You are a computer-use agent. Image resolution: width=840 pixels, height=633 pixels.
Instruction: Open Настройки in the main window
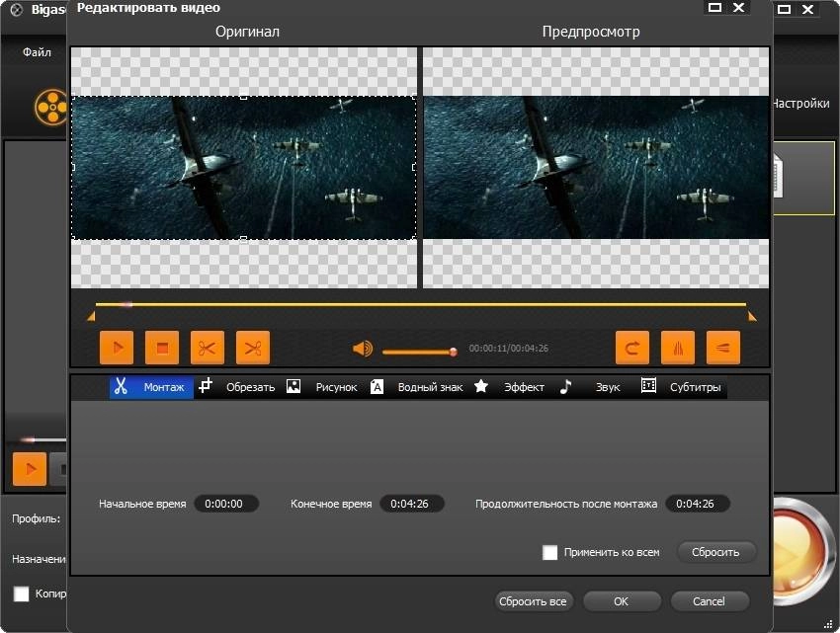(800, 104)
